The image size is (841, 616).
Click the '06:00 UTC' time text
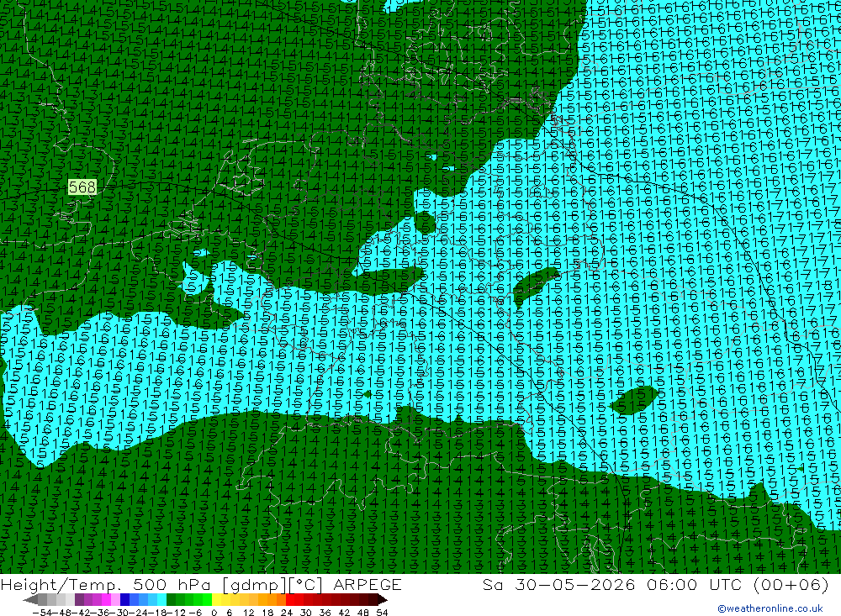point(695,585)
